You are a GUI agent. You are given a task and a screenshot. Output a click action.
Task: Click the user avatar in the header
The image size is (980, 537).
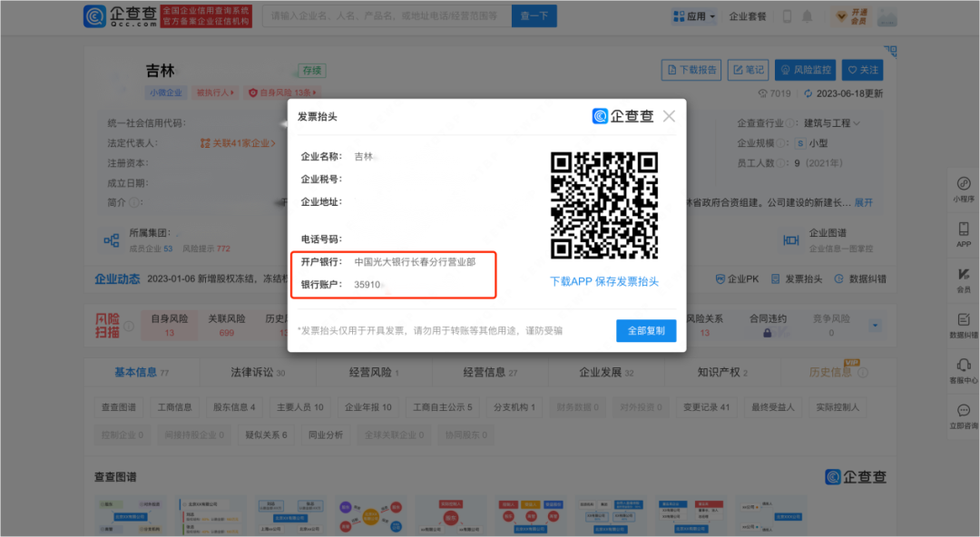(887, 17)
